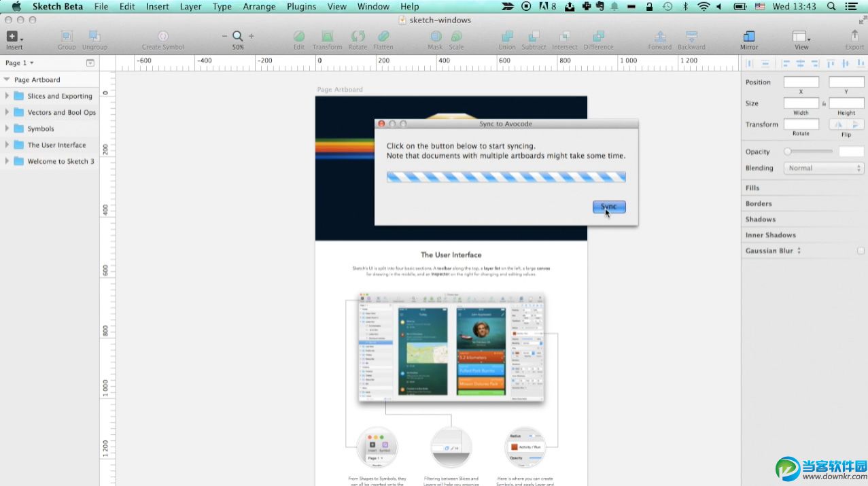Expand the Slices and Exporting group
Viewport: 868px width, 486px height.
coord(7,96)
